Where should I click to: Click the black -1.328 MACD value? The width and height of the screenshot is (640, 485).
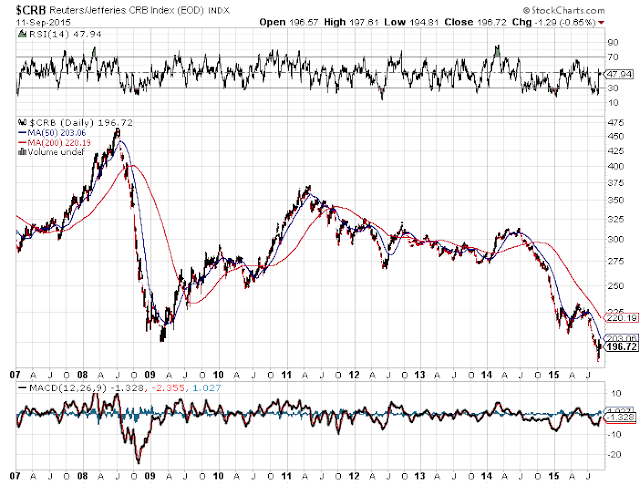[126, 387]
